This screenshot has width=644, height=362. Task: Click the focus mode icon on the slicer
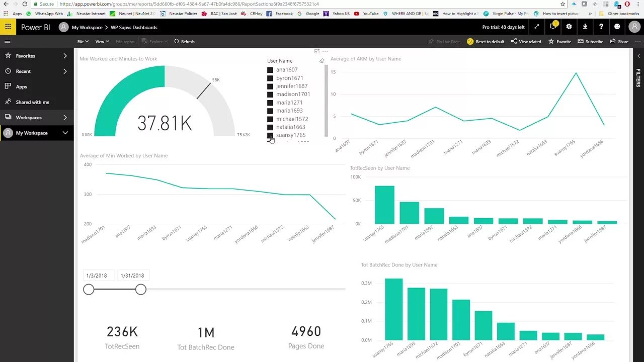(317, 51)
